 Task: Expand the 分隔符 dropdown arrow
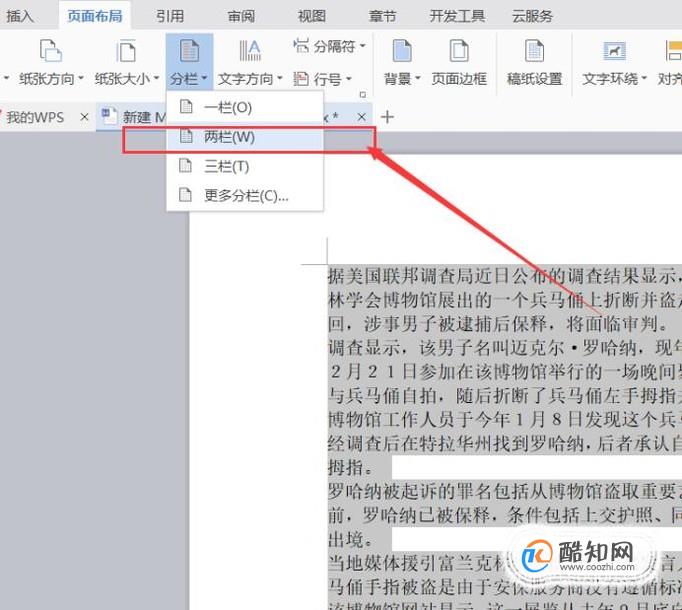pos(363,46)
